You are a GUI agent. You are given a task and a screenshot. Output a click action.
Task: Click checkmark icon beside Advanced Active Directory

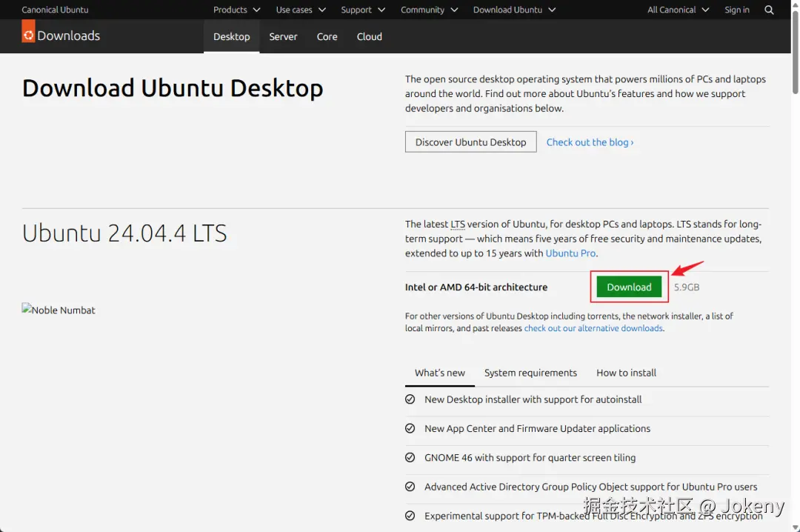[x=410, y=487]
